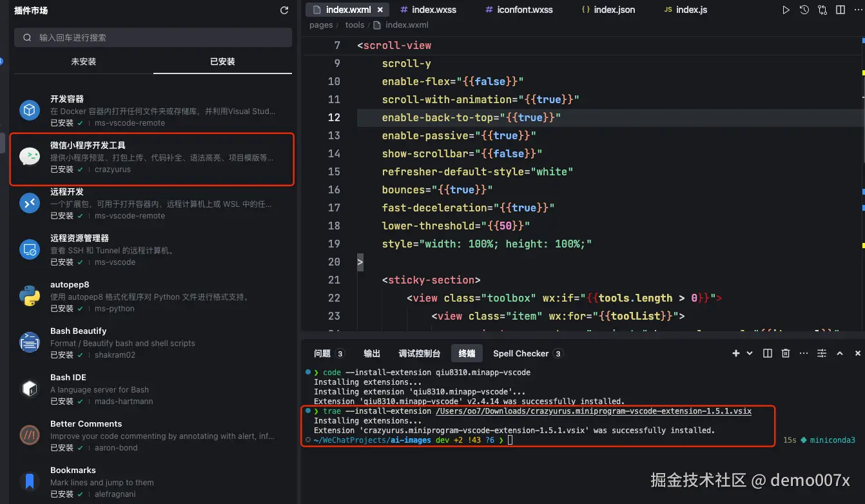Open the Bash Beautify extension icon
This screenshot has height=504, width=865.
[29, 343]
